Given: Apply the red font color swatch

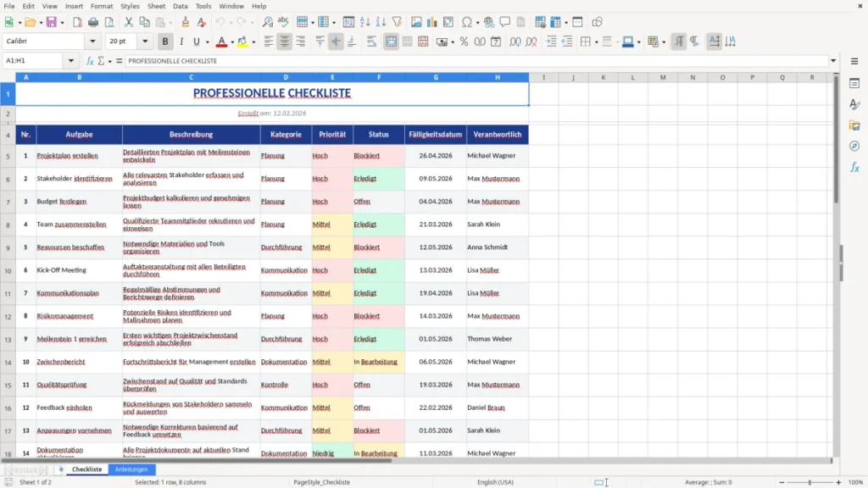Looking at the screenshot, I should click(221, 42).
